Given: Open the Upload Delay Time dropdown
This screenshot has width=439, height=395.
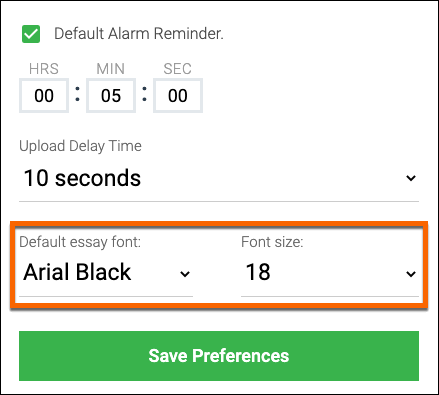Looking at the screenshot, I should 219,178.
